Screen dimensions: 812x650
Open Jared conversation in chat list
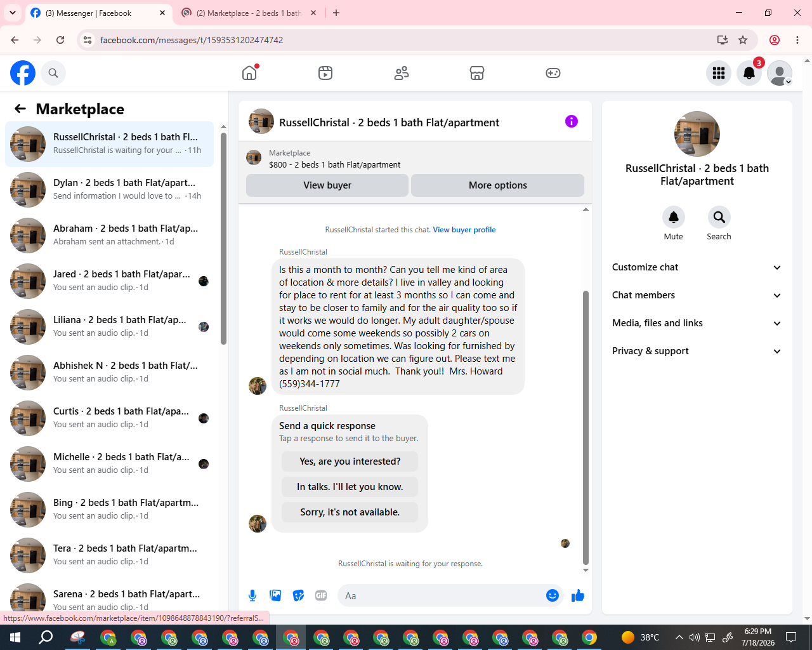110,281
